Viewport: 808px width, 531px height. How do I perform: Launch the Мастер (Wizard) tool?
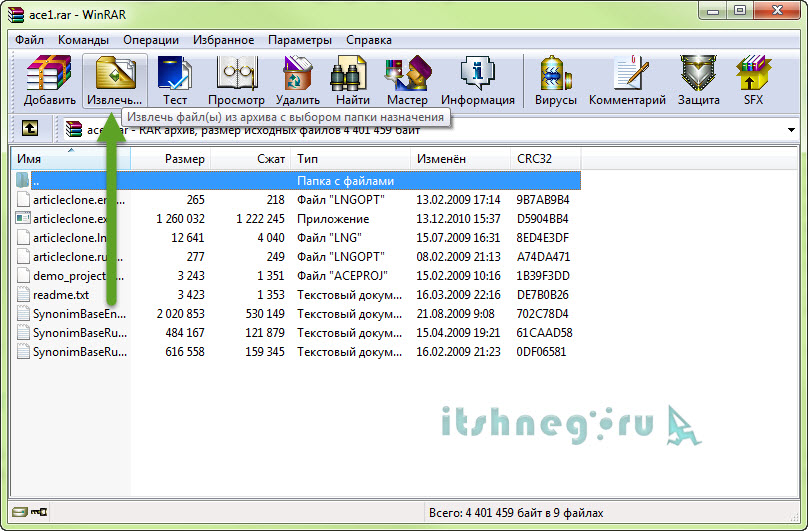407,81
